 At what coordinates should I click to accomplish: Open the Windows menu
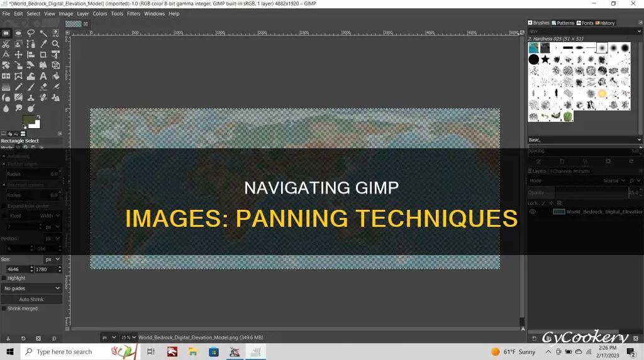[155, 14]
